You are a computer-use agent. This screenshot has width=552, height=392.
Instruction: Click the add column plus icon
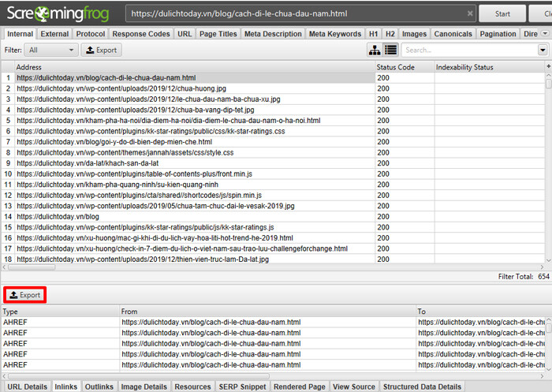(549, 66)
